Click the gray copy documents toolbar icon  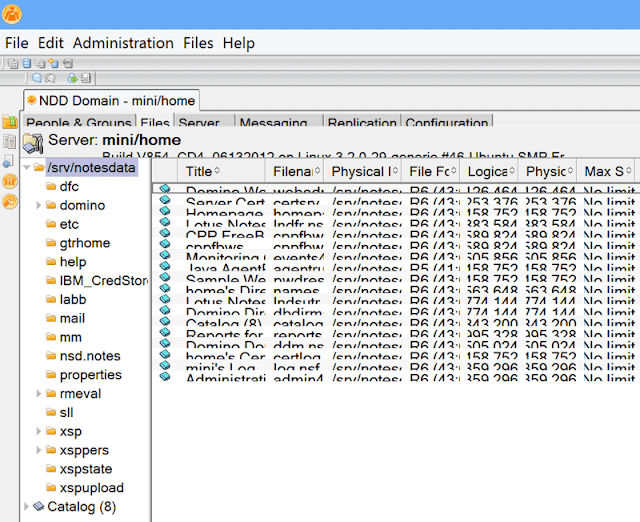click(40, 63)
